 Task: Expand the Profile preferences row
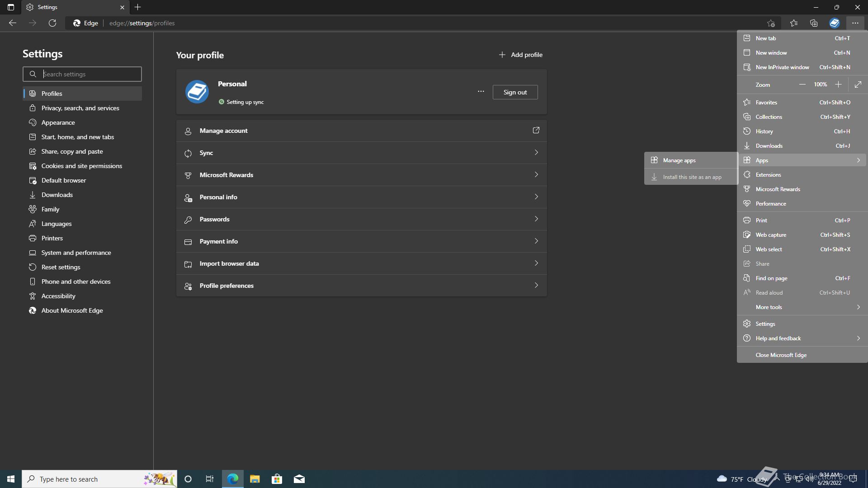point(362,286)
